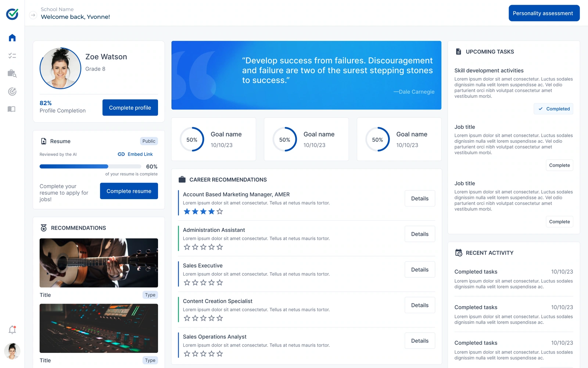Click the app logo checkmark icon
The height and width of the screenshot is (368, 588).
tap(12, 14)
